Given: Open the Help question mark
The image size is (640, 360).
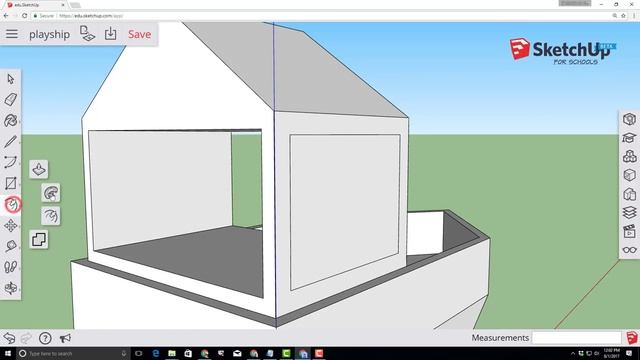Looking at the screenshot, I should pyautogui.click(x=45, y=338).
